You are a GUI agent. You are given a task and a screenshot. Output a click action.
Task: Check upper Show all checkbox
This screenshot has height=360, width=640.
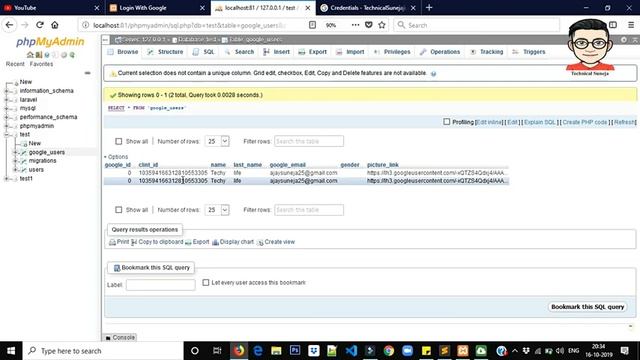click(x=118, y=141)
